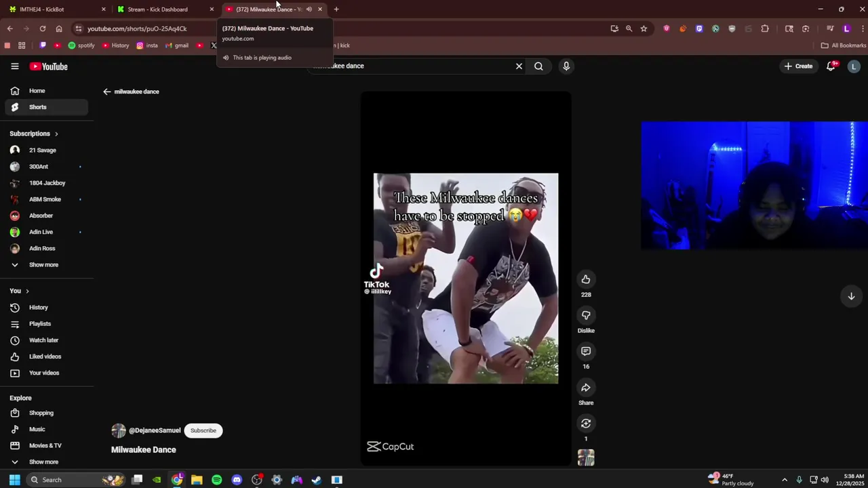Open History in the sidebar
Screen dimensions: 868x488
[46, 308]
